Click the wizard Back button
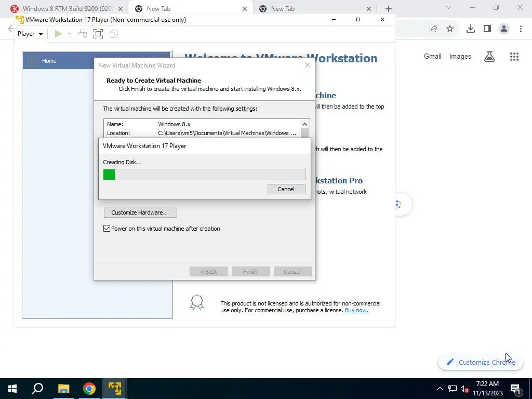The height and width of the screenshot is (399, 532). pos(208,271)
